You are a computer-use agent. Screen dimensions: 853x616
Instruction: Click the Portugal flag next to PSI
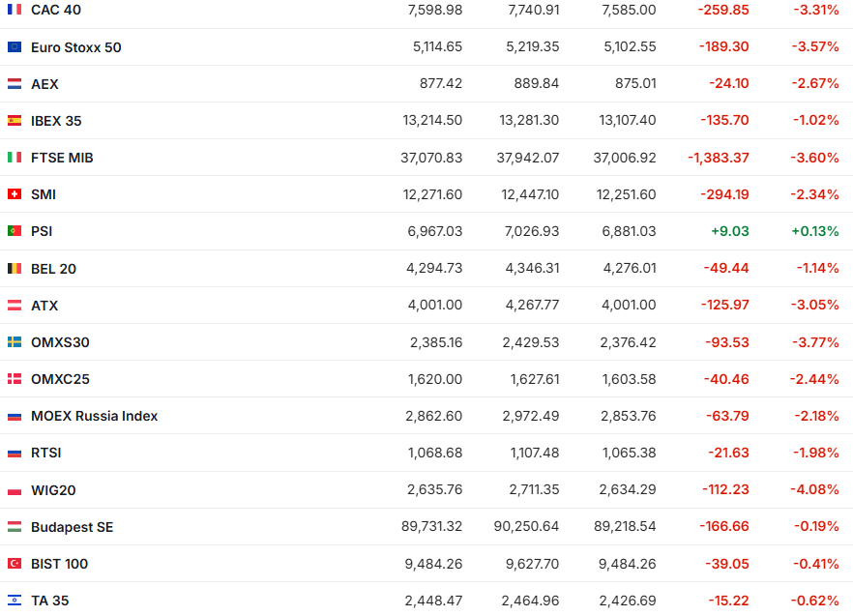(x=15, y=231)
